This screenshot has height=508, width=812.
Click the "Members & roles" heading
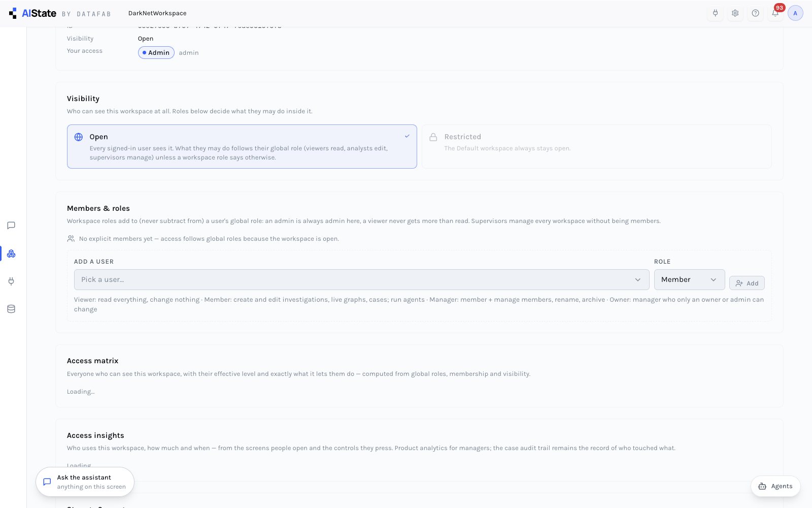(x=98, y=208)
